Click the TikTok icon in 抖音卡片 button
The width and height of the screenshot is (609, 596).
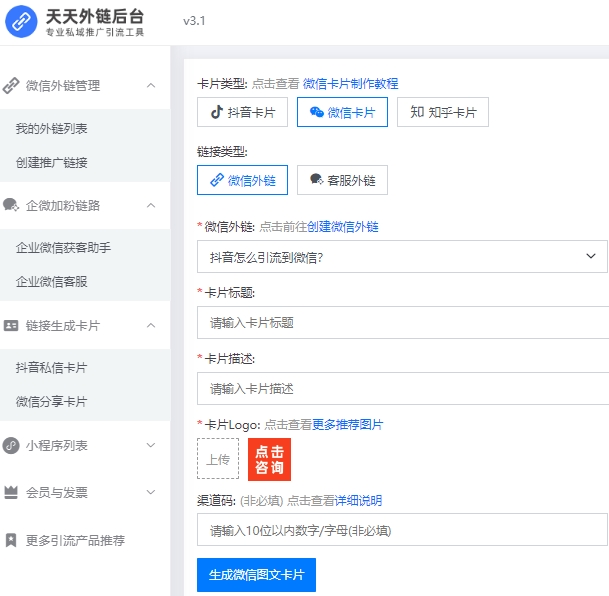coord(217,112)
